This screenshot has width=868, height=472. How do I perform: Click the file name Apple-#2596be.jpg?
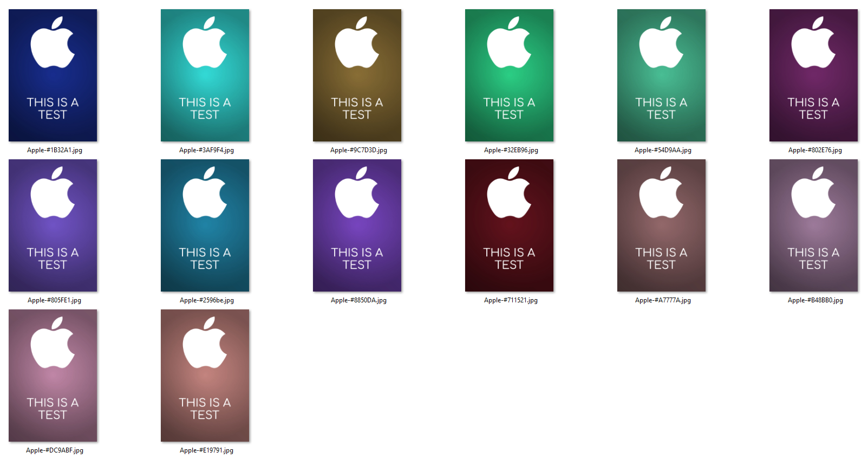pos(207,300)
